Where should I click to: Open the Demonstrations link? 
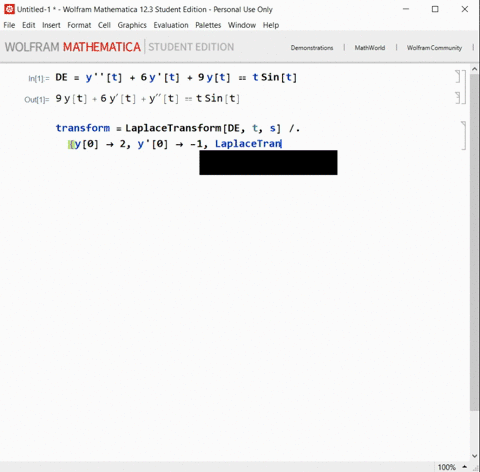pos(312,48)
